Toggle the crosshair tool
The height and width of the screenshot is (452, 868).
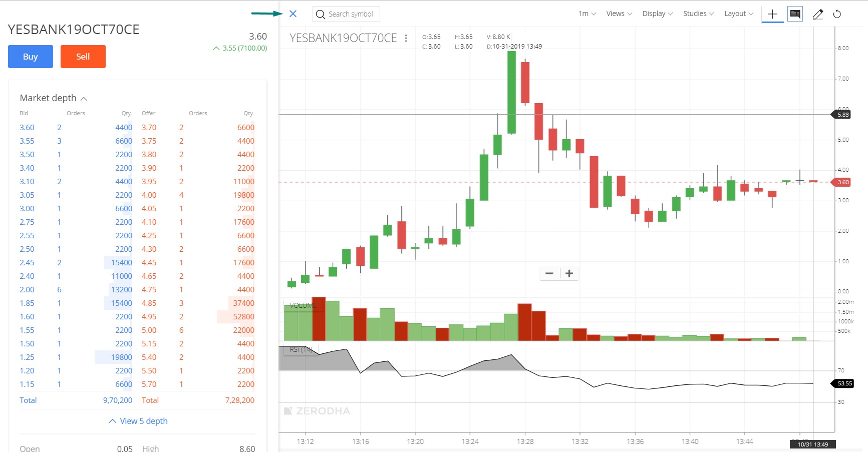point(772,14)
